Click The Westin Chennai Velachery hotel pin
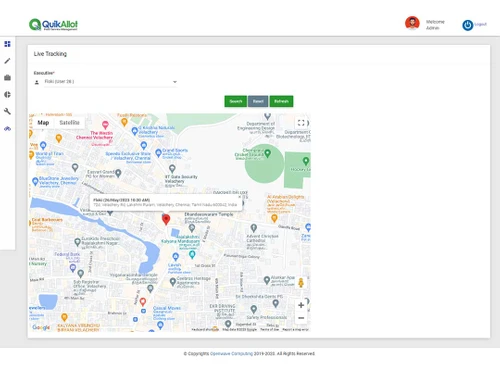 [105, 125]
